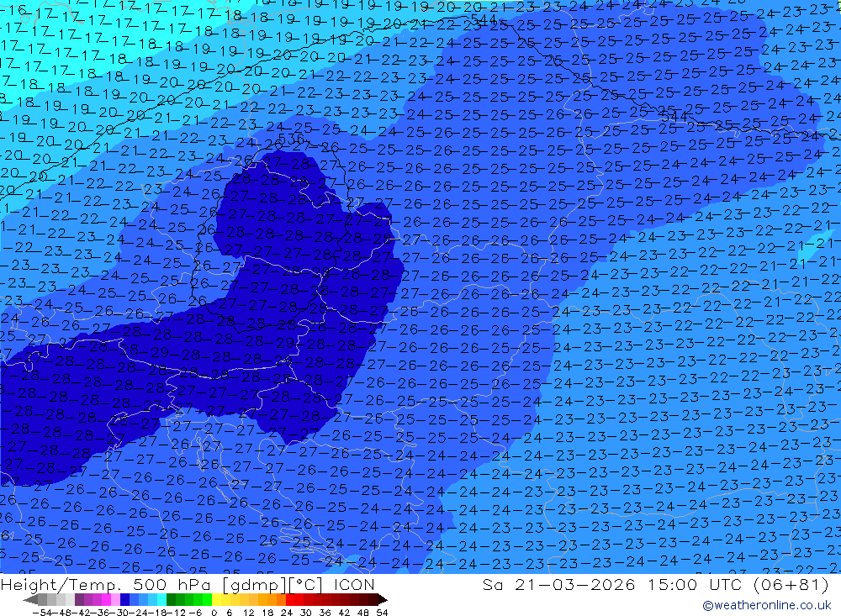Click the 544 contour label at top center
Image resolution: width=841 pixels, height=616 pixels.
point(484,19)
